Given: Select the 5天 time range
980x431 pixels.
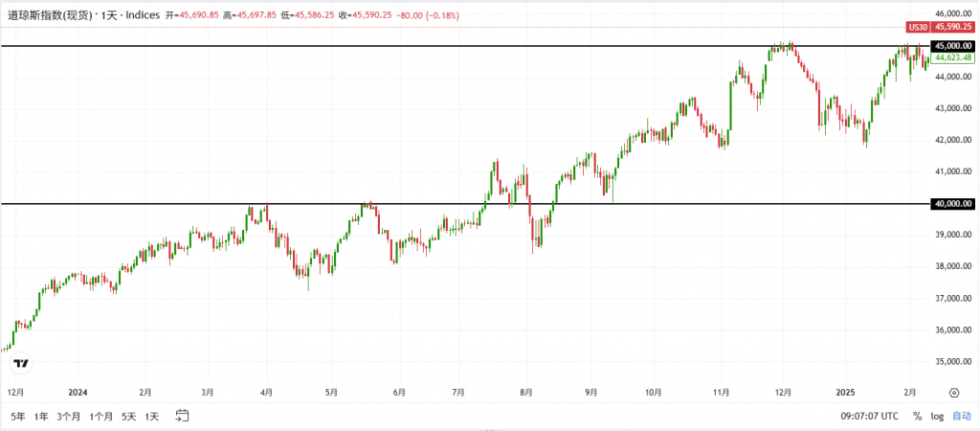Looking at the screenshot, I should (129, 416).
